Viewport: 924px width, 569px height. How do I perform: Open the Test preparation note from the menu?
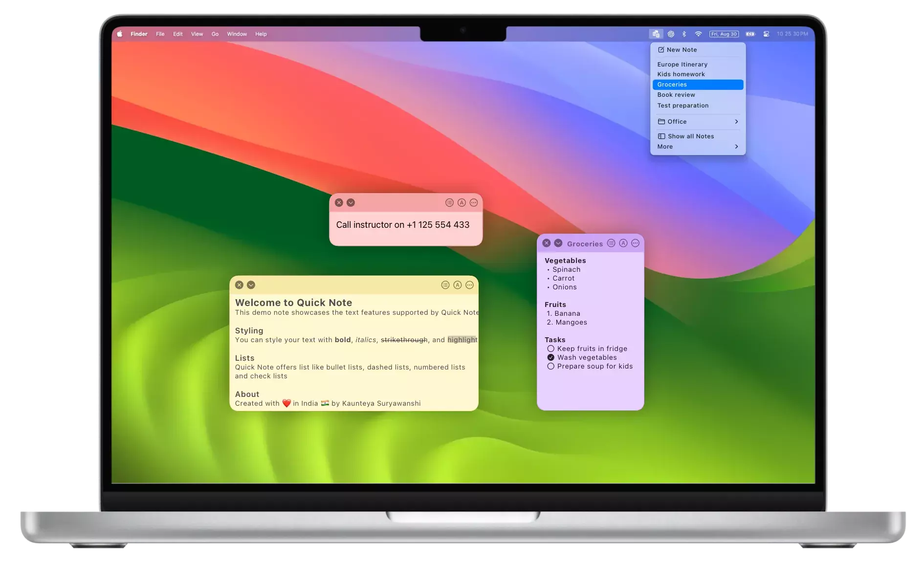coord(698,106)
